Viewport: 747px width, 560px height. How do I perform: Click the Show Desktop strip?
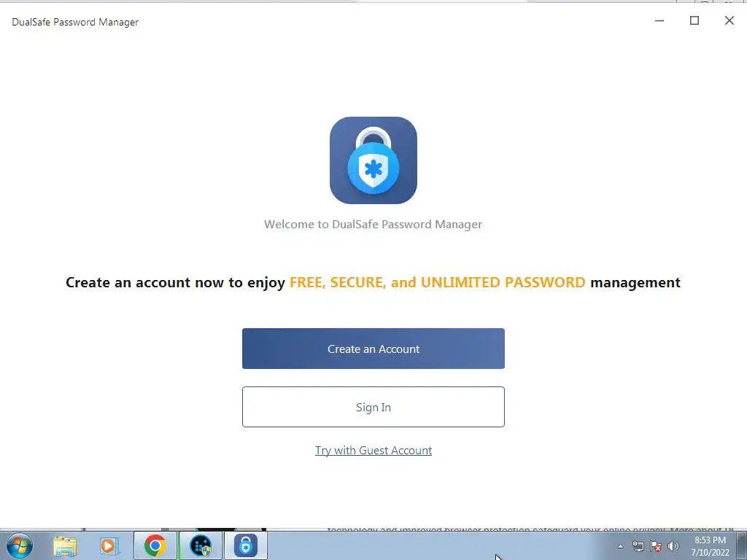[x=741, y=545]
